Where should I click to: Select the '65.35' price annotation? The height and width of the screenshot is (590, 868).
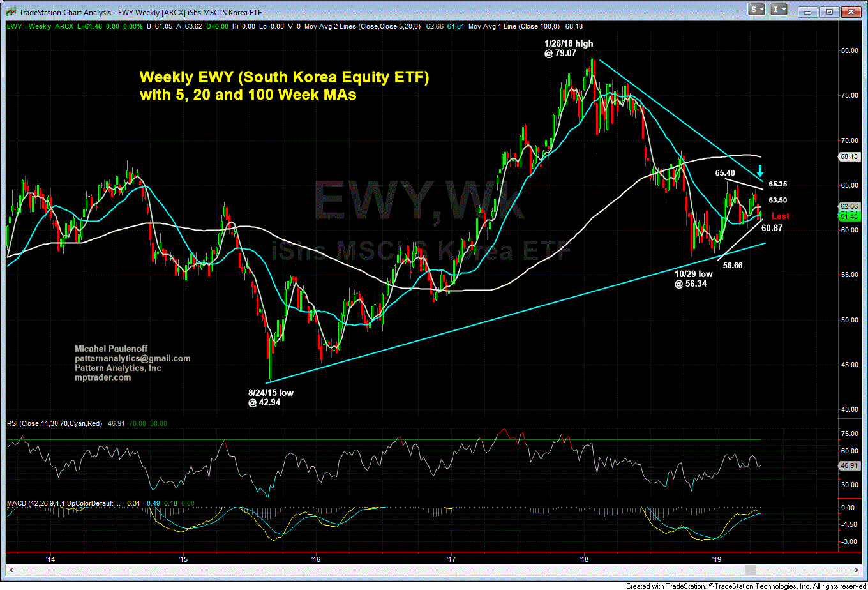(777, 184)
